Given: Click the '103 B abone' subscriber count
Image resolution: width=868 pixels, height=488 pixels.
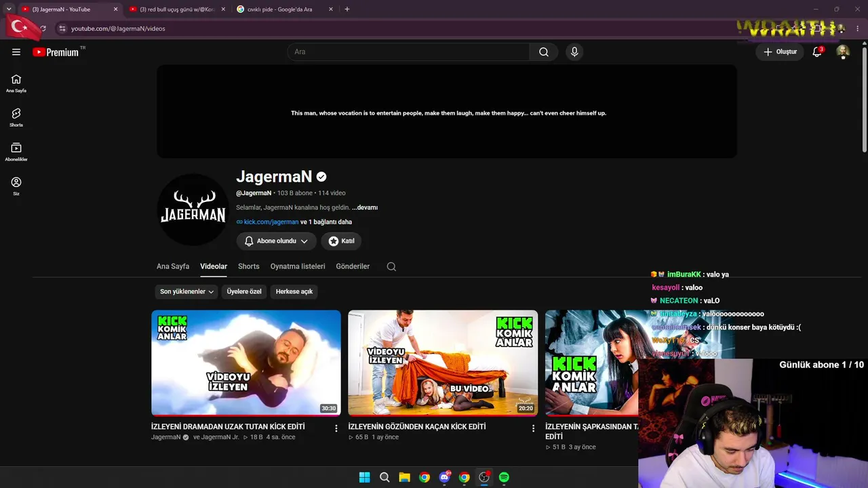Looking at the screenshot, I should tap(295, 193).
